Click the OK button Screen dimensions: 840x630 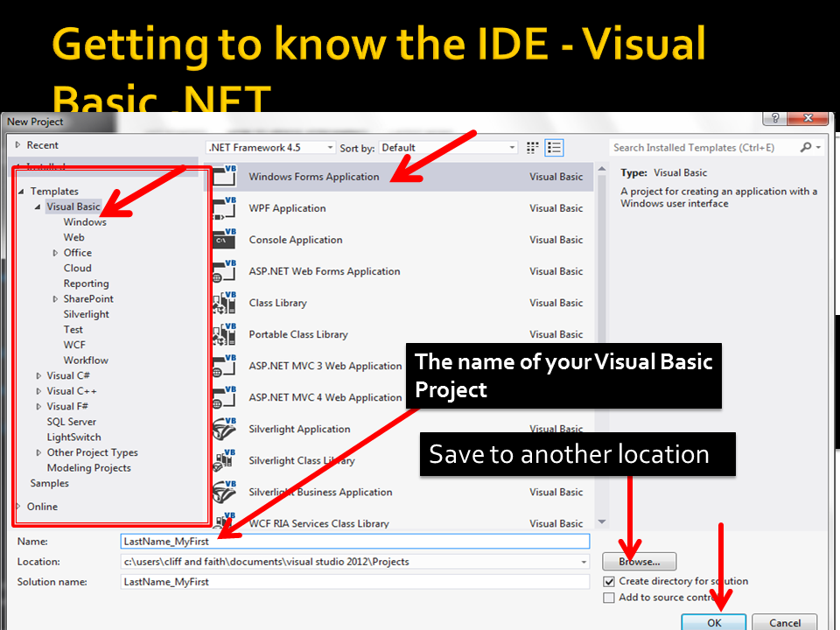(x=714, y=622)
